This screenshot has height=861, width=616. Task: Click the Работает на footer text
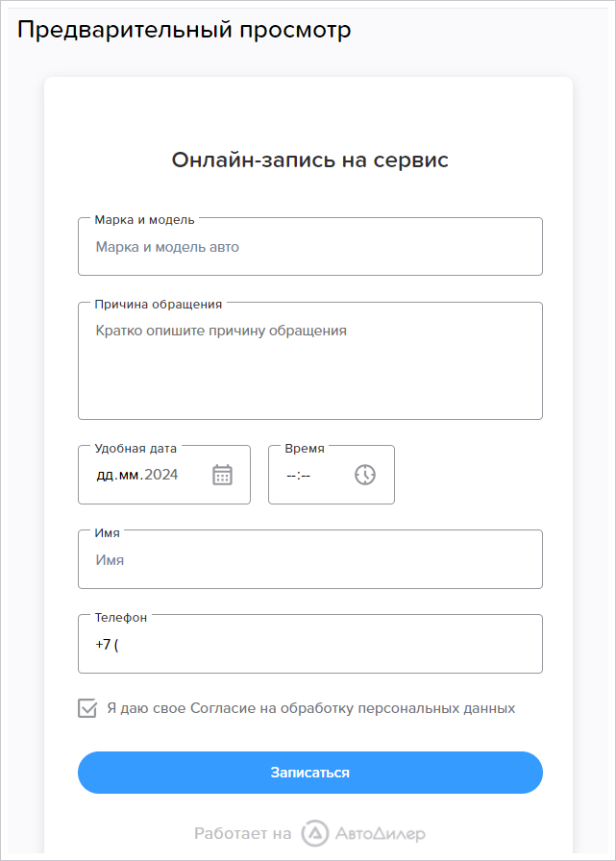[243, 833]
